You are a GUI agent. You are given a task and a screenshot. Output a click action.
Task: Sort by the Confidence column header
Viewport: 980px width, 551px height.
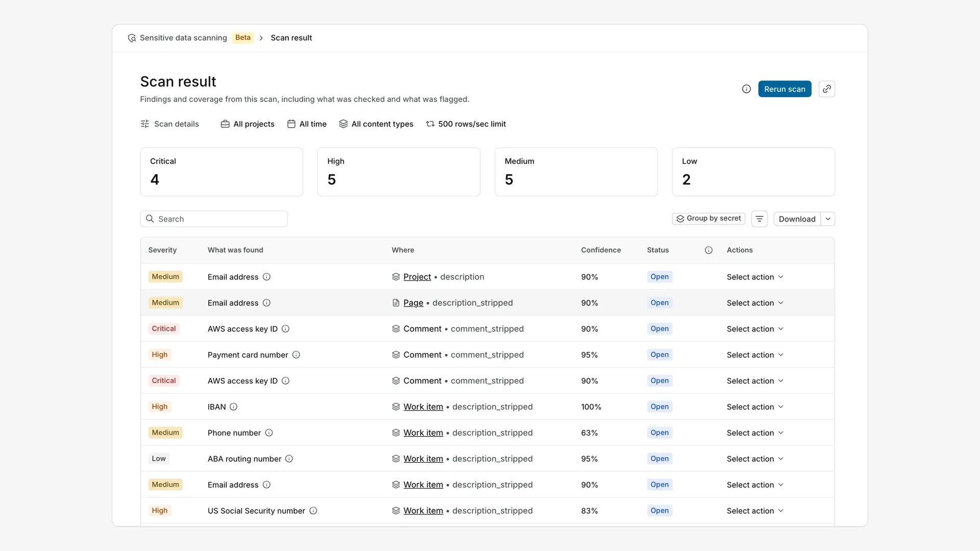click(601, 250)
